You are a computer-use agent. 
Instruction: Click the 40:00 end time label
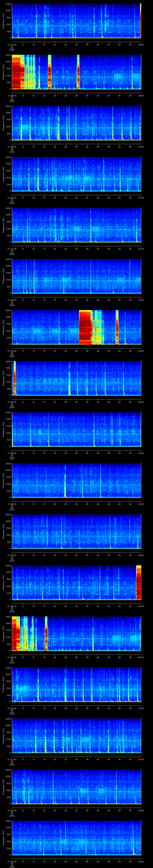(x=141, y=147)
